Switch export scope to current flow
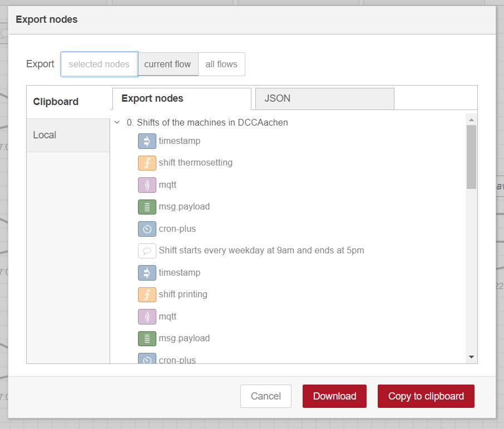This screenshot has height=429, width=504. pos(168,64)
